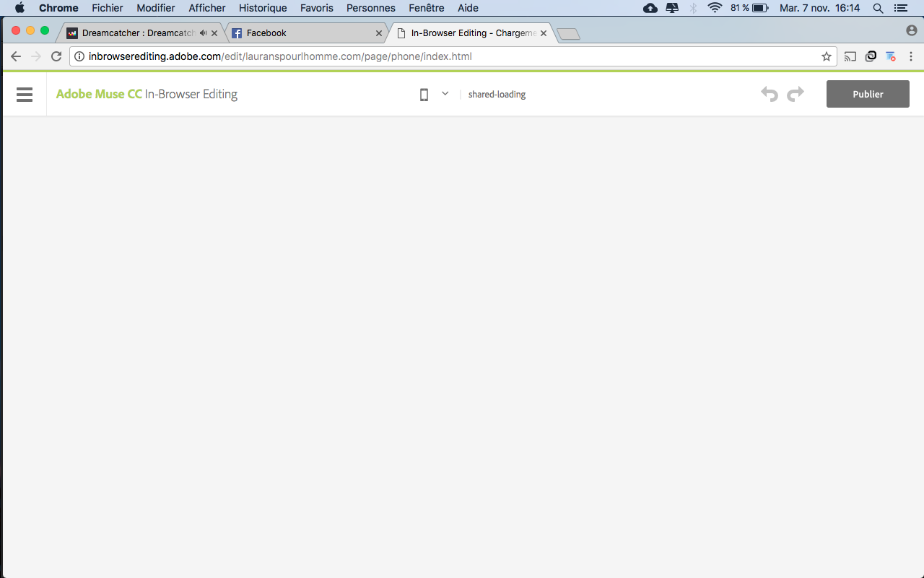The height and width of the screenshot is (578, 924).
Task: Open the Aide menu
Action: pos(468,8)
